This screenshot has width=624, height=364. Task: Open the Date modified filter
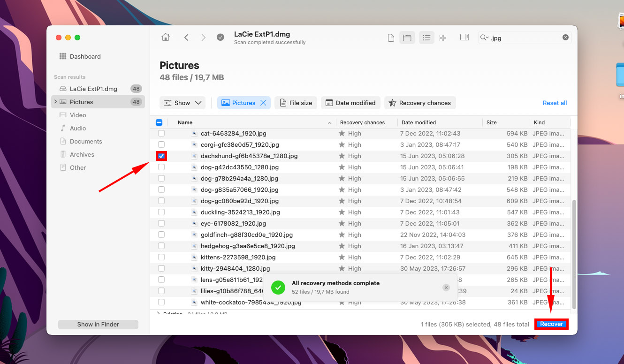click(x=350, y=103)
